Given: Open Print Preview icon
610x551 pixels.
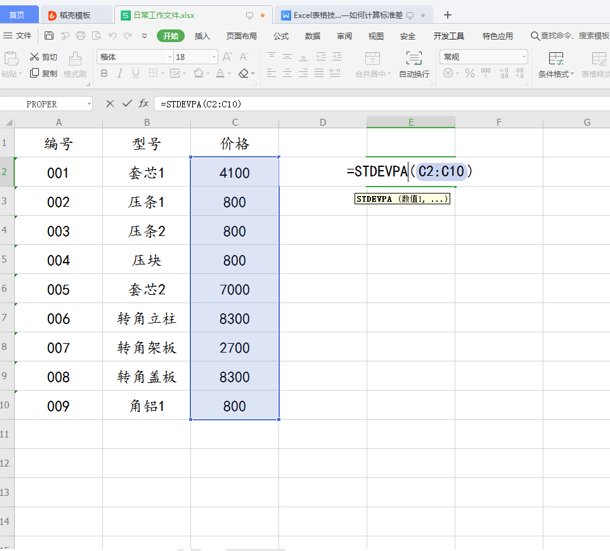Looking at the screenshot, I should [x=96, y=36].
